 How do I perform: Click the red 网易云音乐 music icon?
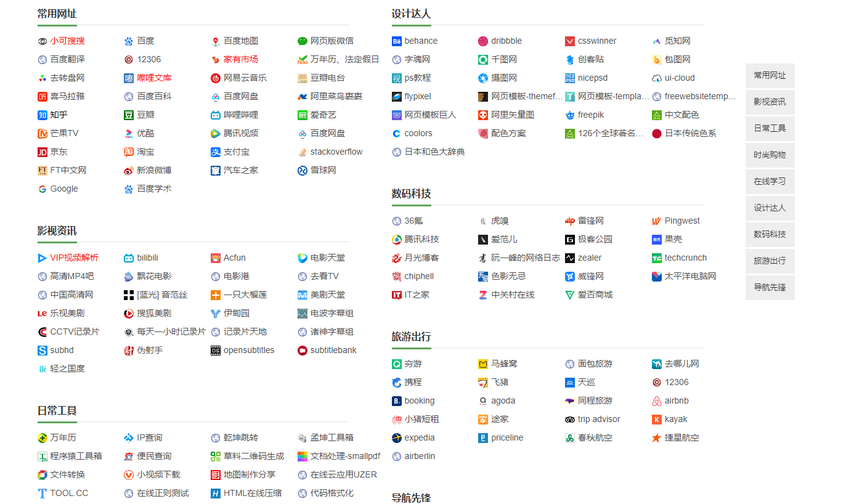point(216,78)
